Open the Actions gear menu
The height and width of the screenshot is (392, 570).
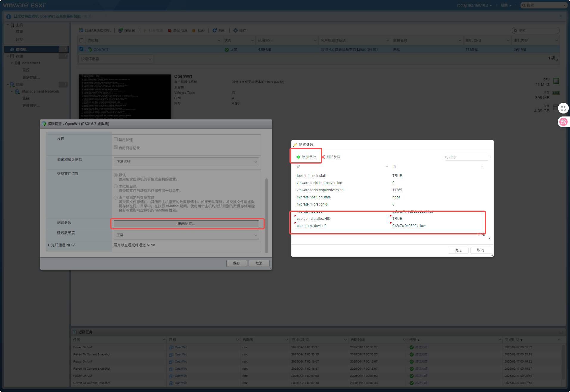(x=239, y=30)
